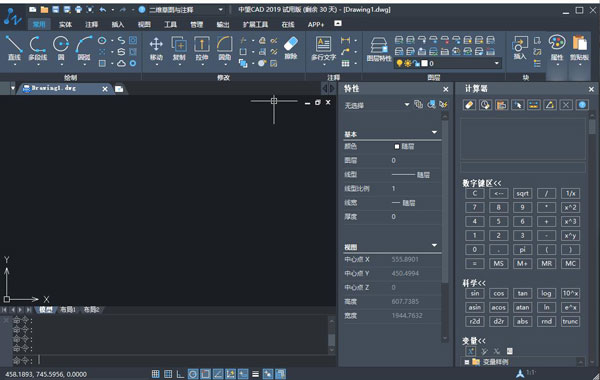Choose the 复制 copy tool
The height and width of the screenshot is (380, 600).
pos(179,48)
